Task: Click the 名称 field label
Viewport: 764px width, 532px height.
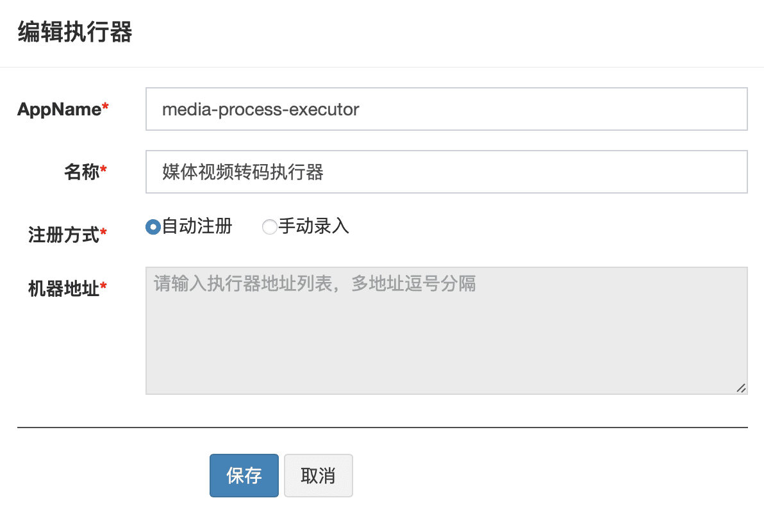Action: pyautogui.click(x=81, y=172)
